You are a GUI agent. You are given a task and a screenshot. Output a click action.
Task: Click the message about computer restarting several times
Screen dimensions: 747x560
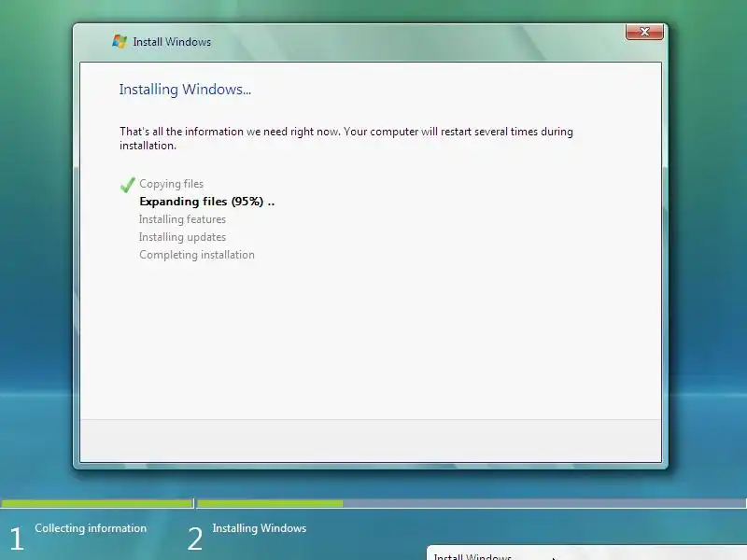(346, 138)
